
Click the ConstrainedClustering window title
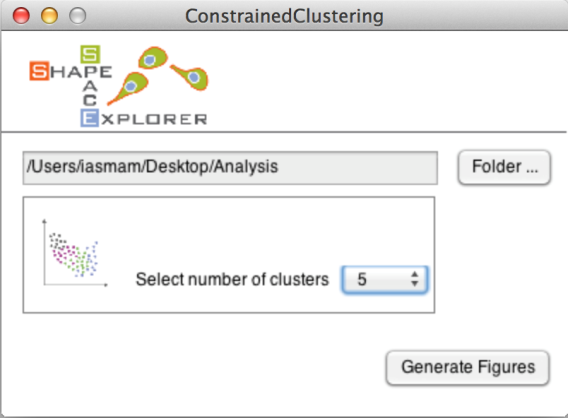pyautogui.click(x=284, y=16)
